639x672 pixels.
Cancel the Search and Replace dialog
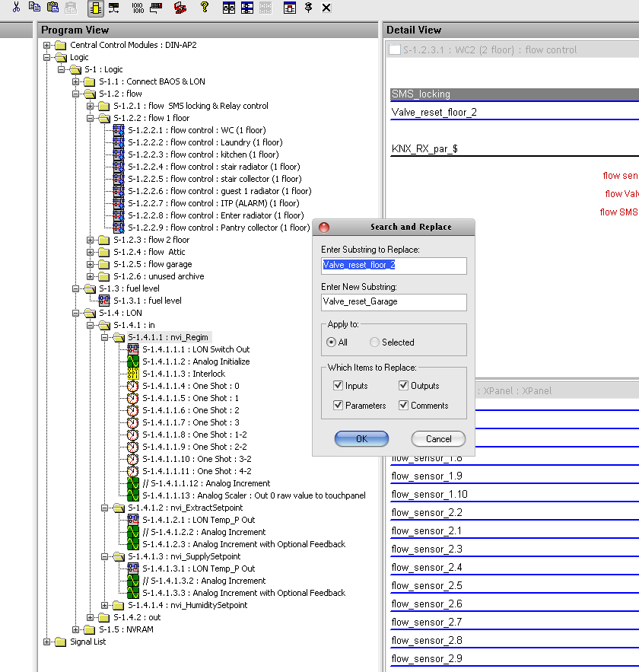click(438, 439)
